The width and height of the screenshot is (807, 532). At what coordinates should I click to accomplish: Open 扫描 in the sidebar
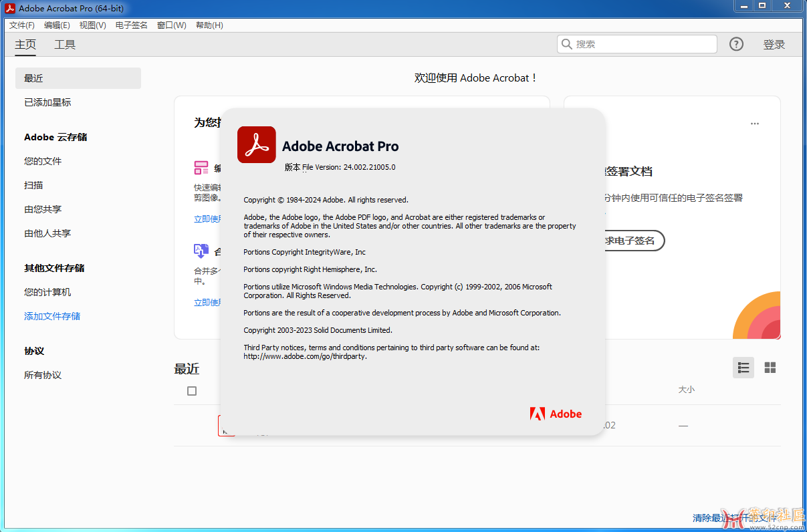click(x=33, y=185)
